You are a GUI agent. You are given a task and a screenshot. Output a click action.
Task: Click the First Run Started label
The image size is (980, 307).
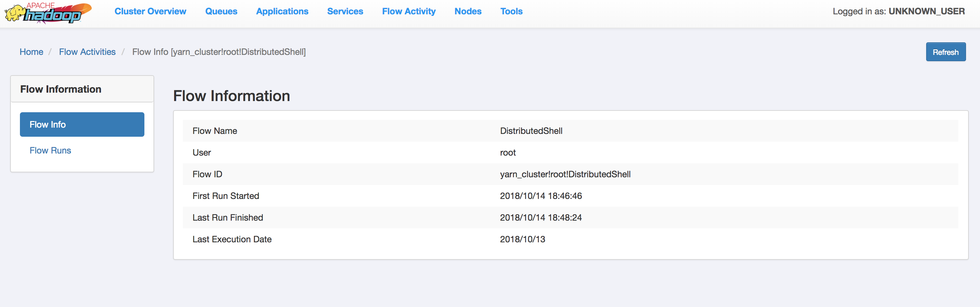tap(226, 196)
